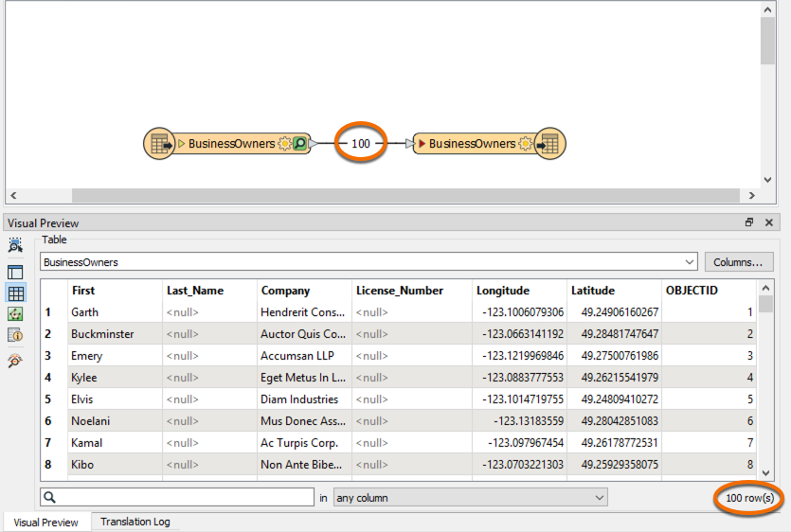Toggle the feature selection inspect tool

coord(15,245)
